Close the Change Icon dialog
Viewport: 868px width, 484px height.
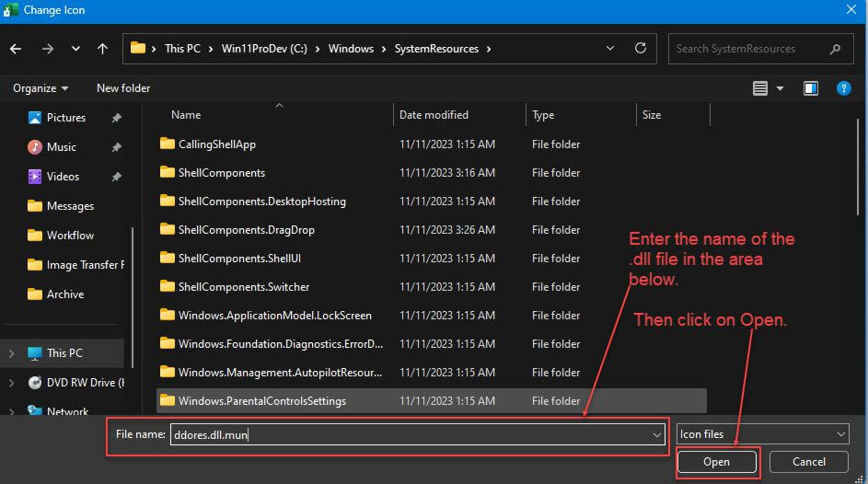[851, 10]
